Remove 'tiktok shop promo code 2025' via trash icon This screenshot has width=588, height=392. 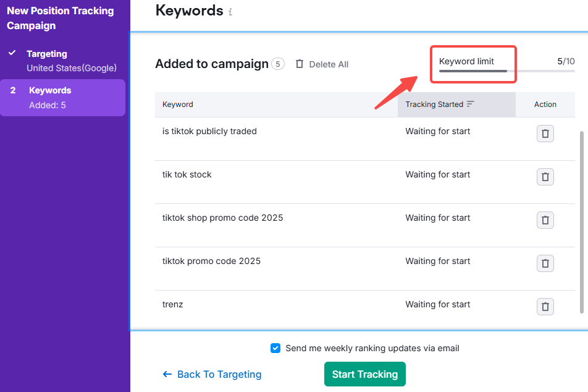tap(545, 220)
